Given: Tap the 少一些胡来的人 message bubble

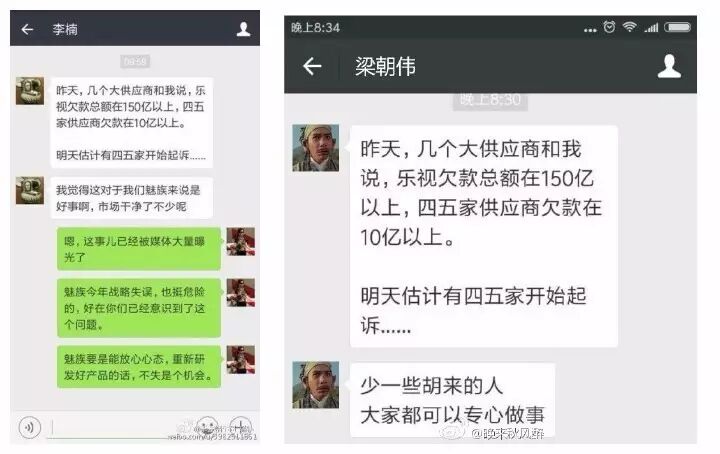Looking at the screenshot, I should pyautogui.click(x=452, y=400).
